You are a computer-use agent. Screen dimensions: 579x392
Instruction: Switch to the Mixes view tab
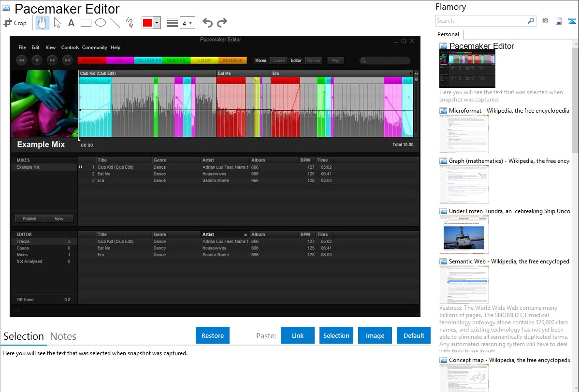click(261, 60)
